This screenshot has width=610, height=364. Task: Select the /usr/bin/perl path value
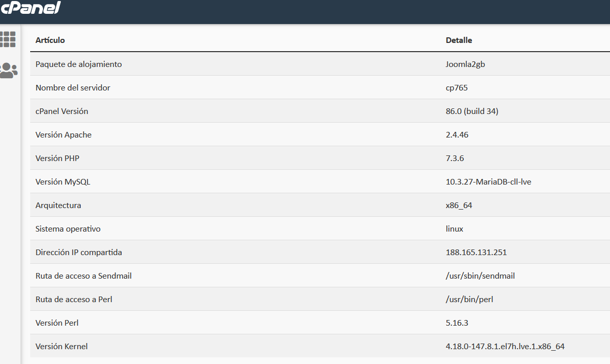click(x=469, y=300)
